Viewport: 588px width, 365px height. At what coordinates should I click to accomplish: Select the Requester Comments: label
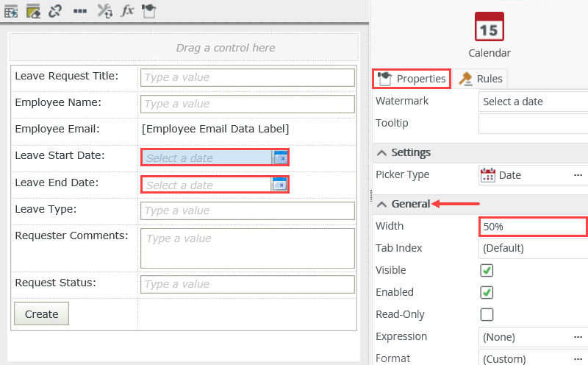[71, 235]
